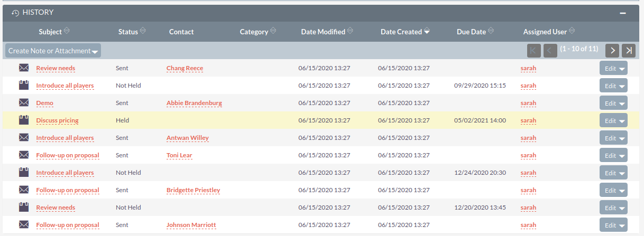
Task: Click the due date 05/02/2021 14:00
Action: pyautogui.click(x=480, y=120)
